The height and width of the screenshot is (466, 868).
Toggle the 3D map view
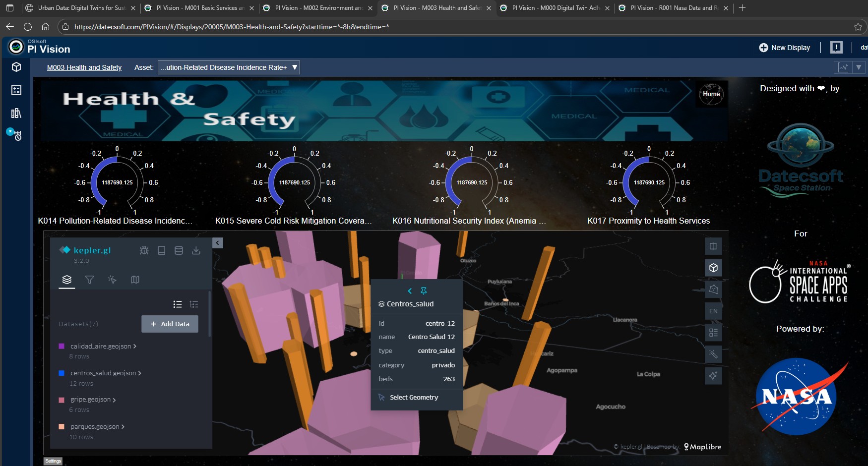[x=713, y=268]
